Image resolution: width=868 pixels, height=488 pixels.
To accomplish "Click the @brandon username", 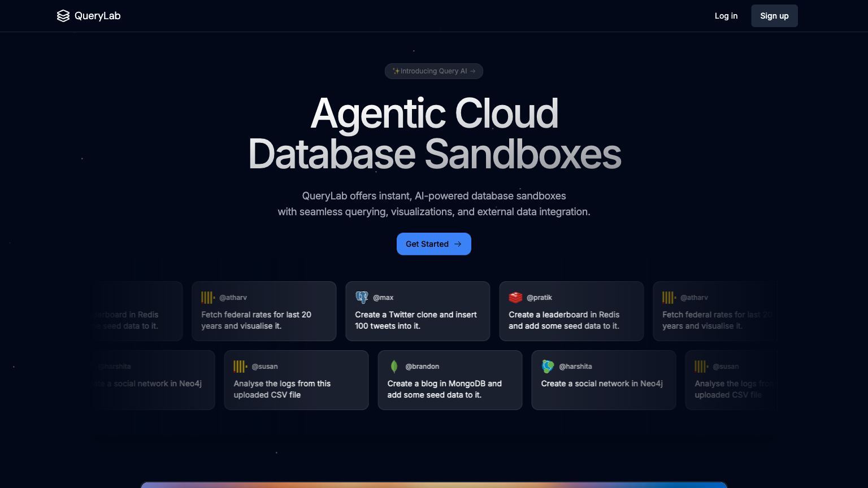I will 422,367.
